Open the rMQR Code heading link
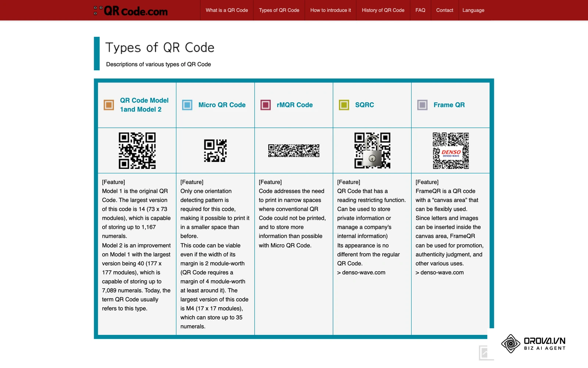 (295, 105)
